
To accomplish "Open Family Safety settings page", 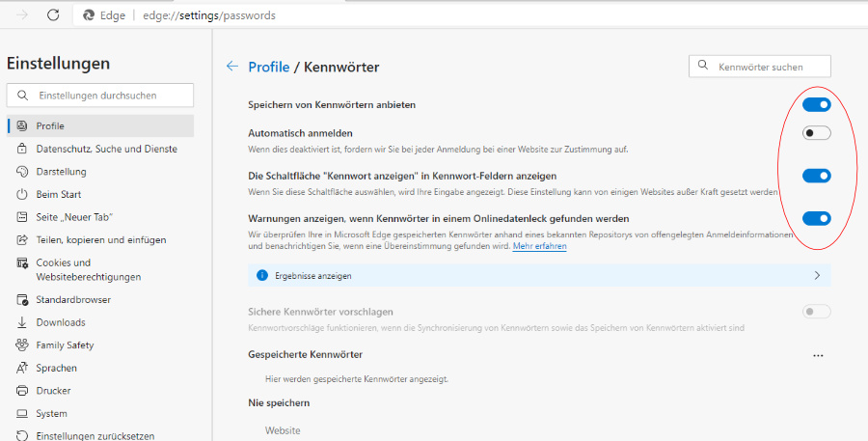I will 65,345.
